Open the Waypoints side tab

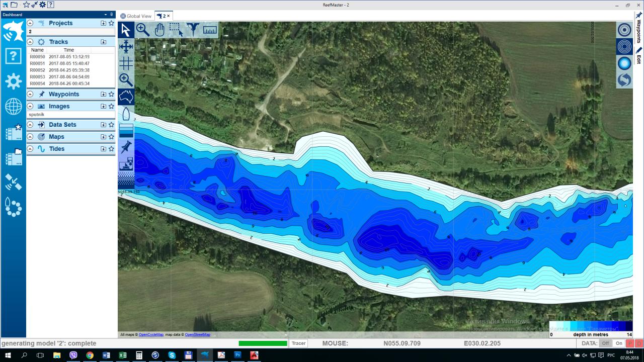point(639,30)
